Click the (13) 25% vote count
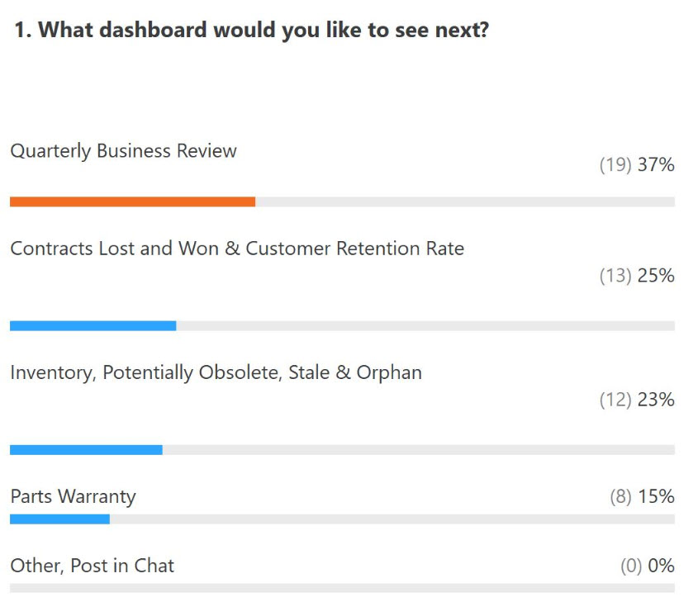 pyautogui.click(x=637, y=276)
